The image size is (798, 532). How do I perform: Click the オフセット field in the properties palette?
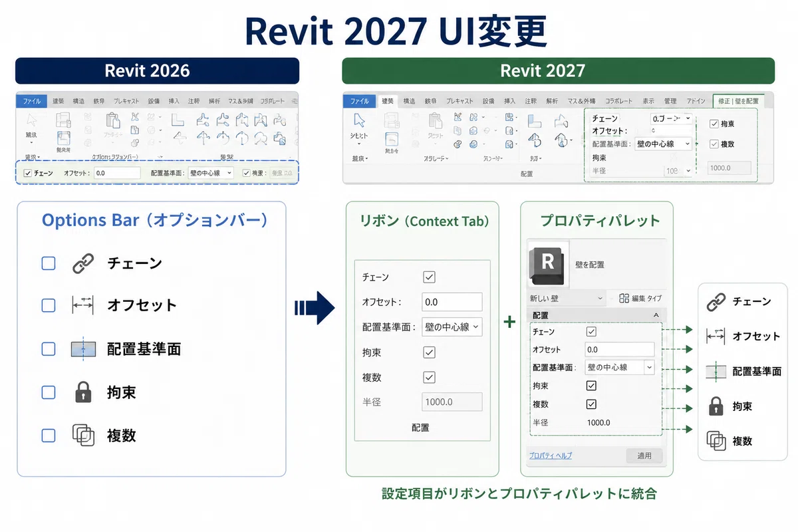[620, 349]
